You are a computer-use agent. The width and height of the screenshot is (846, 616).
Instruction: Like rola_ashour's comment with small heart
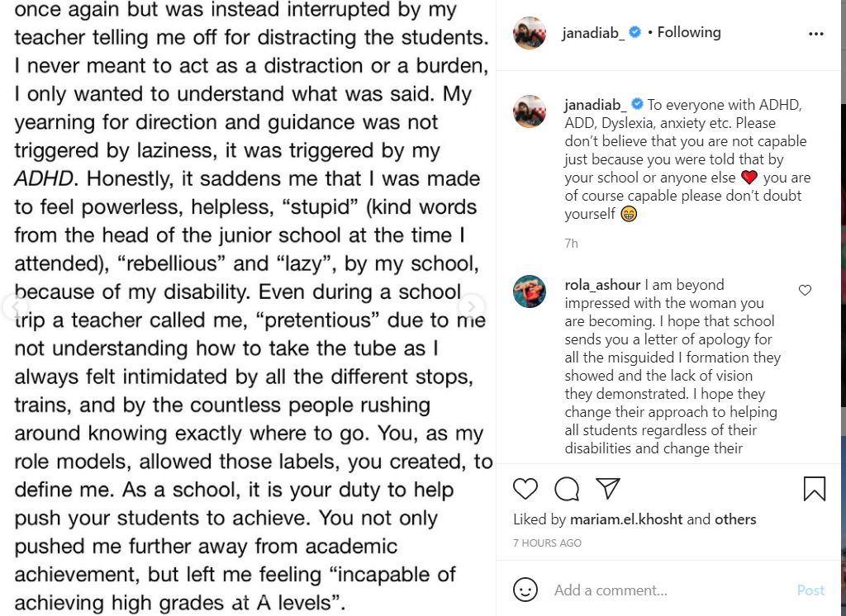[805, 290]
